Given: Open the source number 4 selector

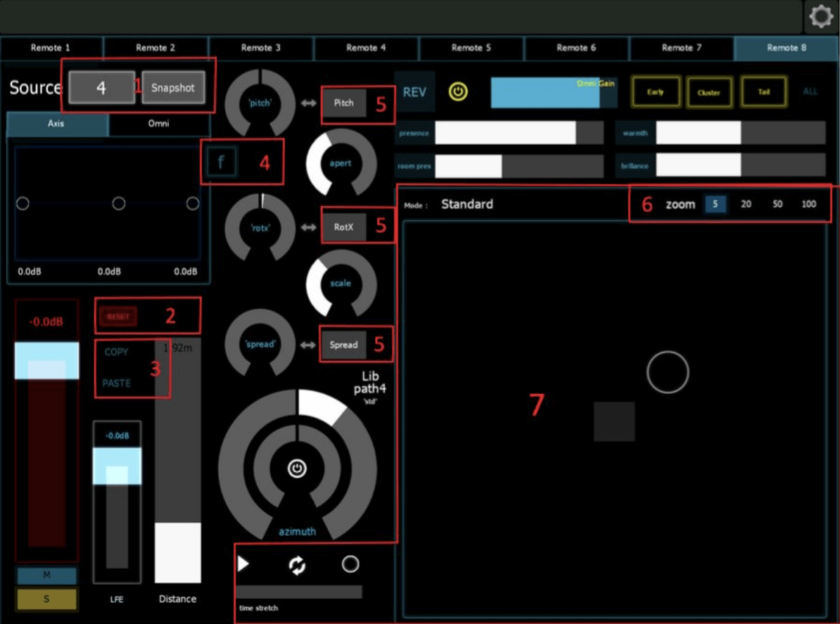Looking at the screenshot, I should [102, 88].
